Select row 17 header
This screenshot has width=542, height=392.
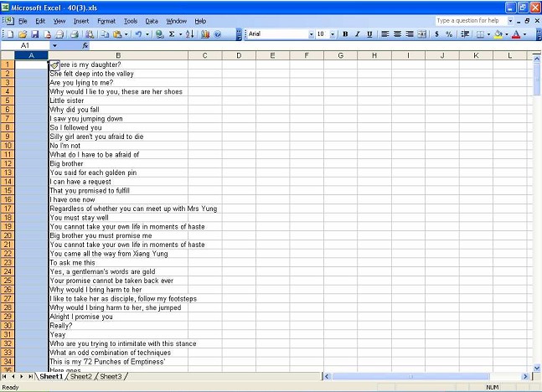pyautogui.click(x=8, y=209)
